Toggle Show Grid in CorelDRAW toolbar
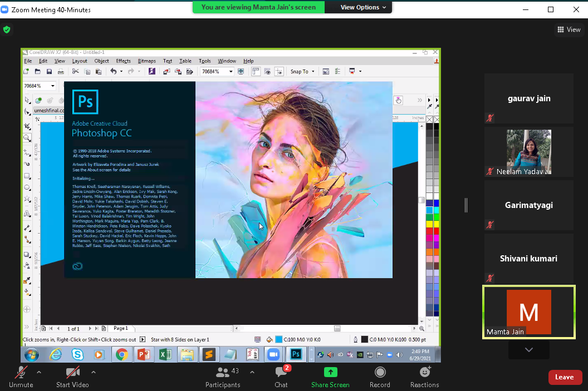This screenshot has width=588, height=391. click(x=267, y=72)
